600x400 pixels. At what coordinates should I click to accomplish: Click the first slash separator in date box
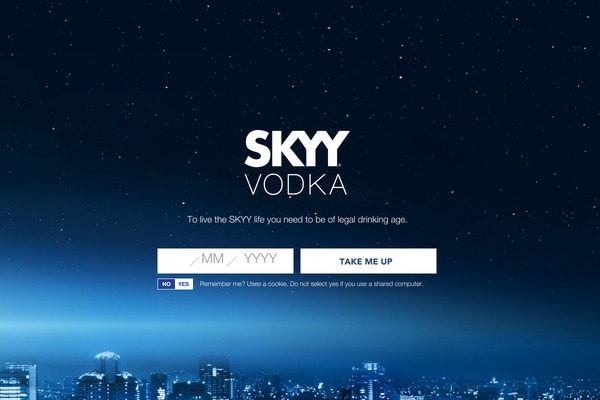pos(195,261)
